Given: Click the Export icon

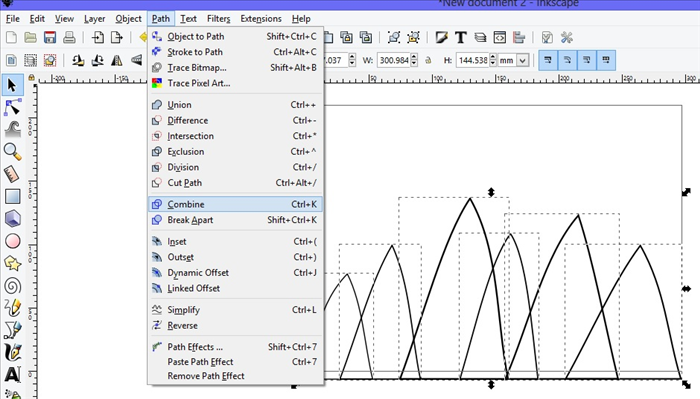Looking at the screenshot, I should (x=117, y=37).
